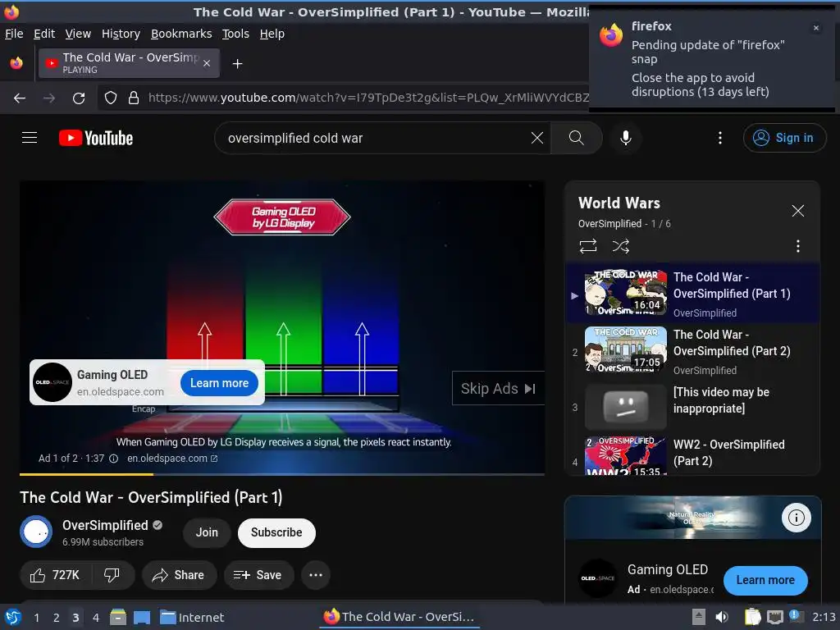Open tracking protection shield icon
Screen dimensions: 840x630
coord(111,98)
